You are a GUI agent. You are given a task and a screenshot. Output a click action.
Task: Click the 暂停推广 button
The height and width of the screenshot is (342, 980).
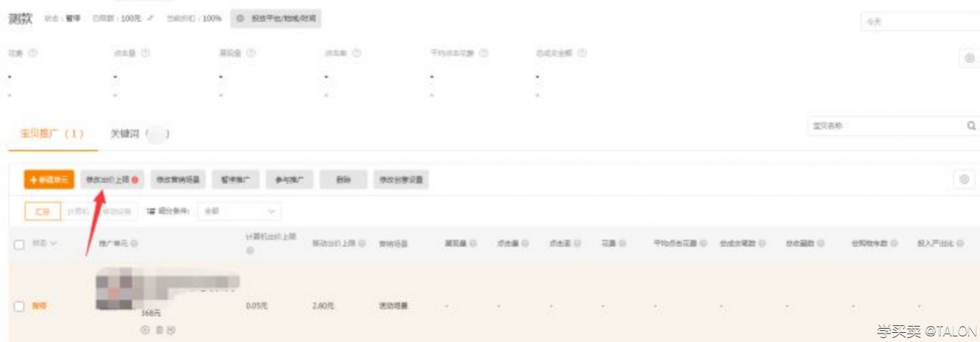(x=235, y=180)
